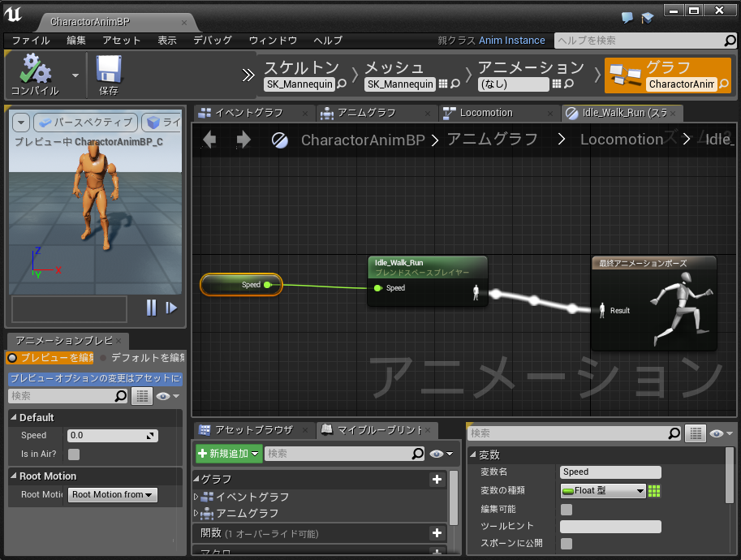Open the Float 型 variable type dropdown
The width and height of the screenshot is (741, 560).
tap(603, 490)
